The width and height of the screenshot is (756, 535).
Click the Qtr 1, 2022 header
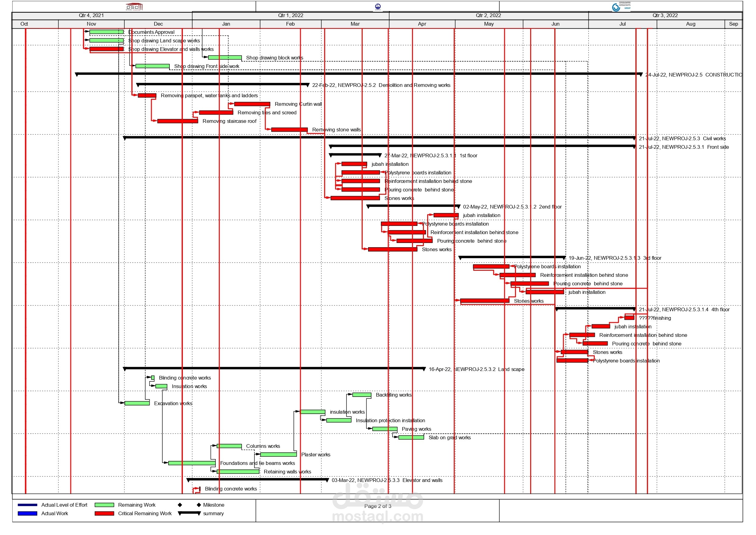pos(291,16)
